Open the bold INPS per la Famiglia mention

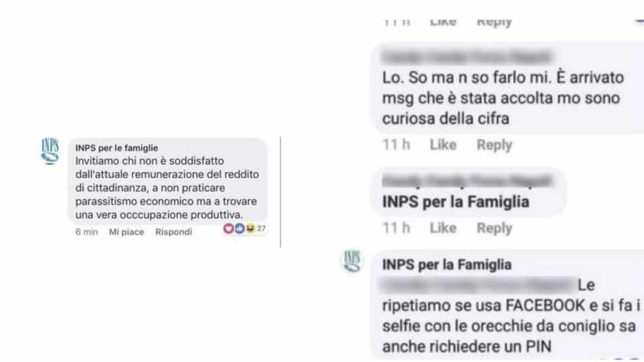pos(456,202)
